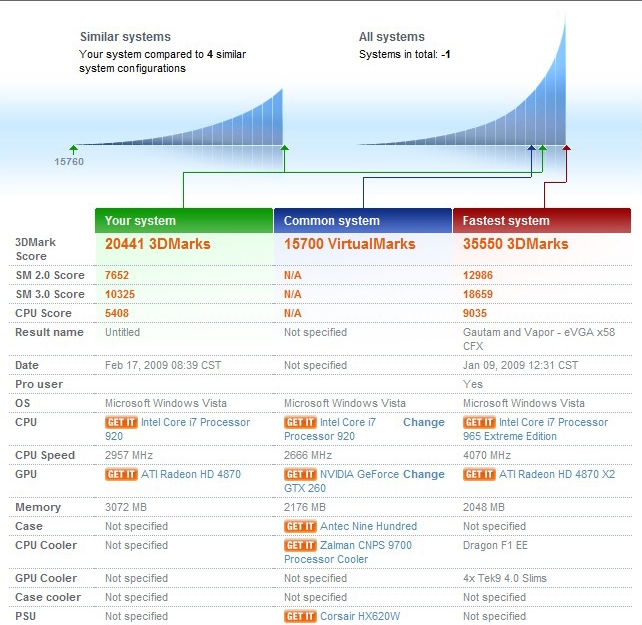Open ATI Radeon HD 4870 link in Your system
This screenshot has width=642, height=625.
click(x=191, y=474)
